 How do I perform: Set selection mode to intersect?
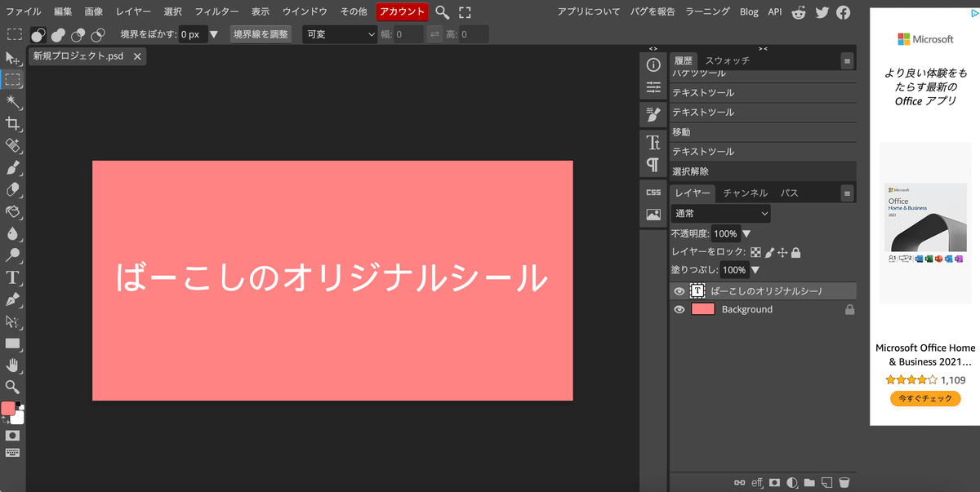coord(97,34)
